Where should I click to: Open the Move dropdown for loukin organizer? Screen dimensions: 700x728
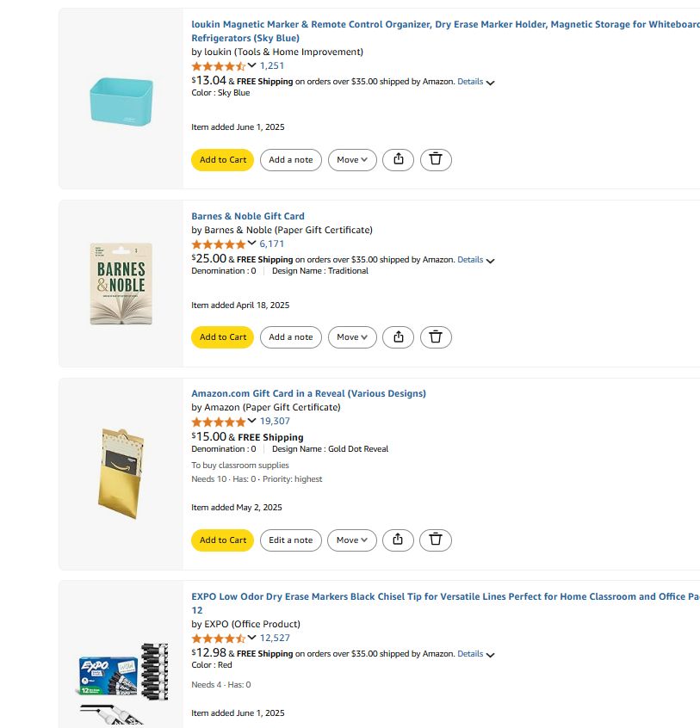352,160
